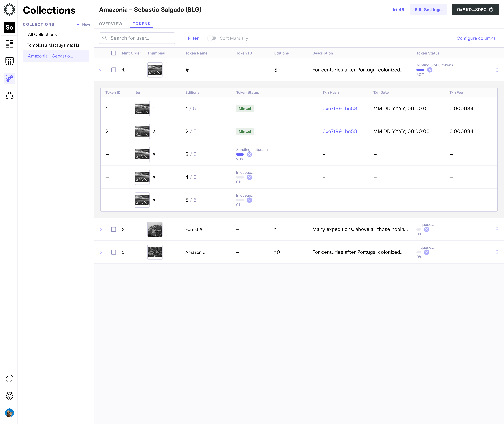504x424 pixels.
Task: Open the dashboard layout icon in sidebar
Action: click(9, 44)
